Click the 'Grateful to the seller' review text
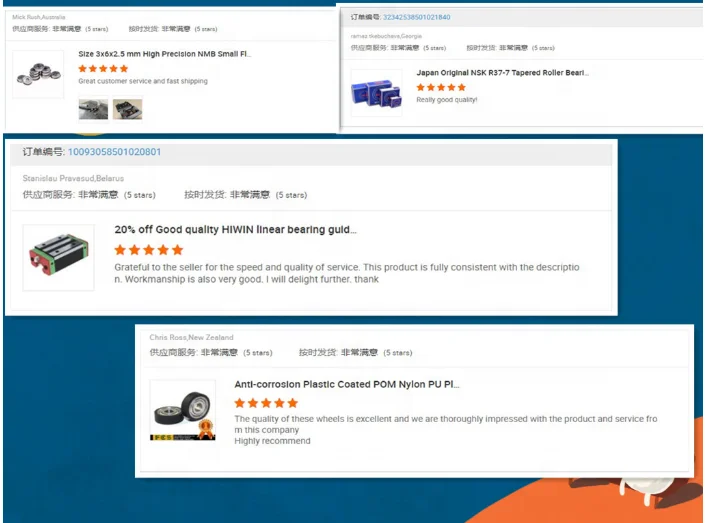The height and width of the screenshot is (523, 705). point(347,273)
